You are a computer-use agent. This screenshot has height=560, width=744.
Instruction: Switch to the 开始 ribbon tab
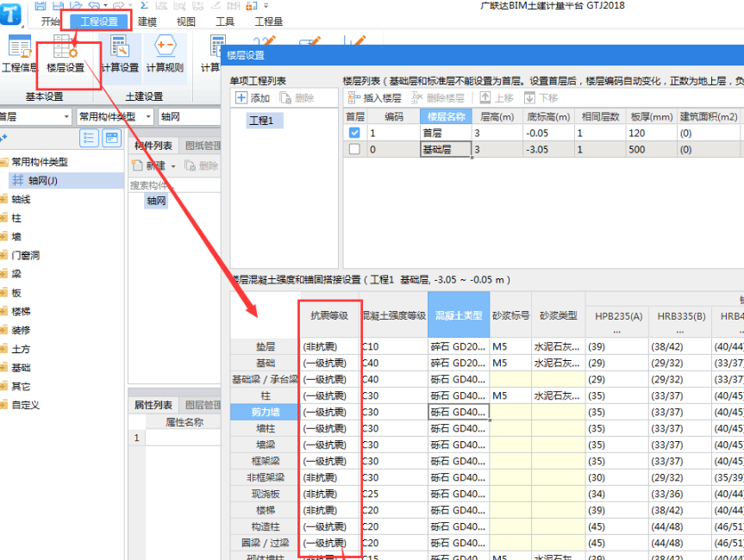coord(50,22)
